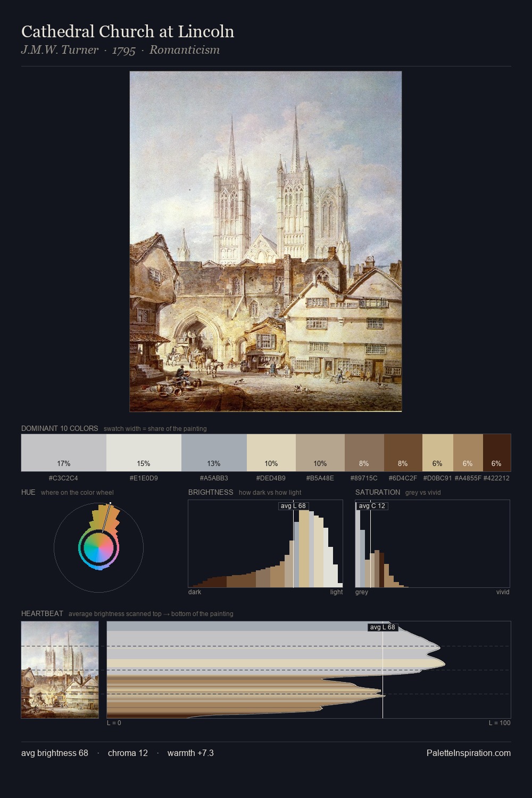Click the 'chroma 12' footer stat
This screenshot has height=798, width=532.
pyautogui.click(x=128, y=753)
